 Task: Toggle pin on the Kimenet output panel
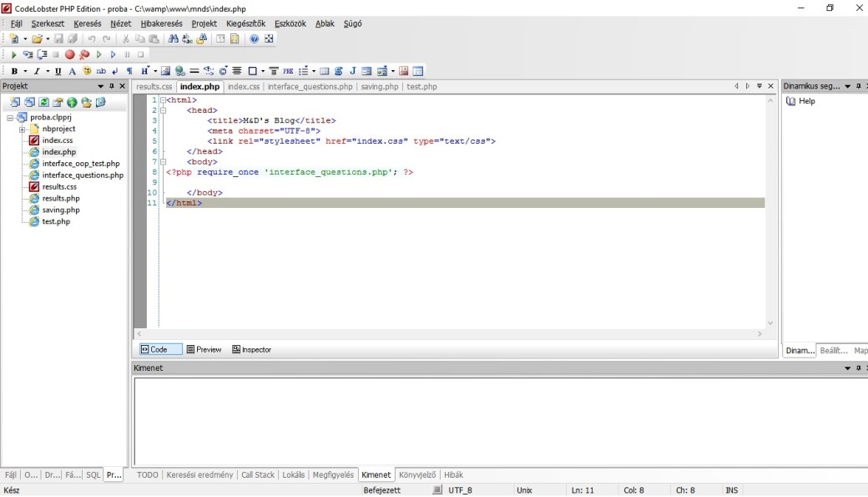858,368
